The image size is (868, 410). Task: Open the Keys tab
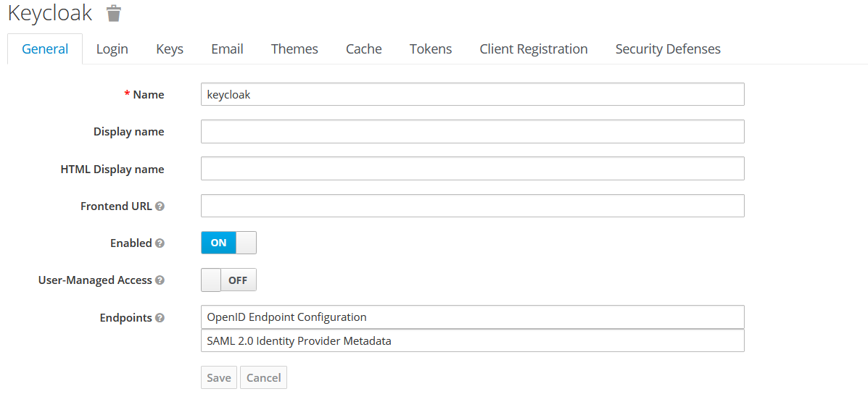(x=170, y=49)
